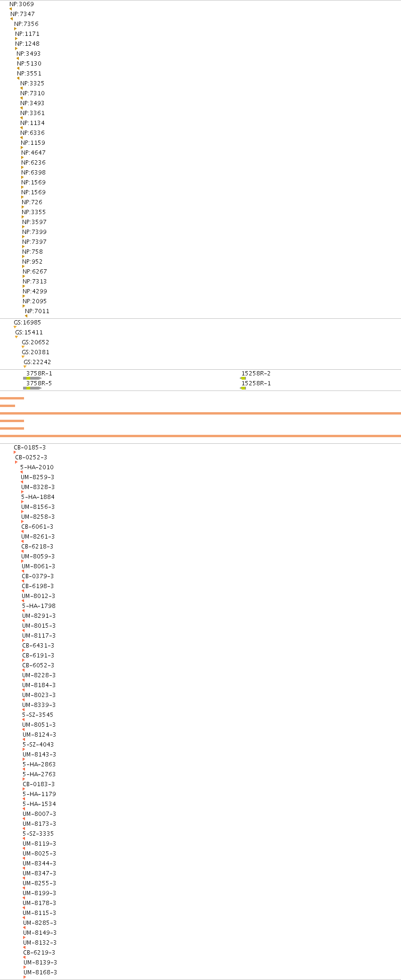The width and height of the screenshot is (401, 980).
Task: Select the NP:3069 insertion label
Action: click(x=22, y=4)
